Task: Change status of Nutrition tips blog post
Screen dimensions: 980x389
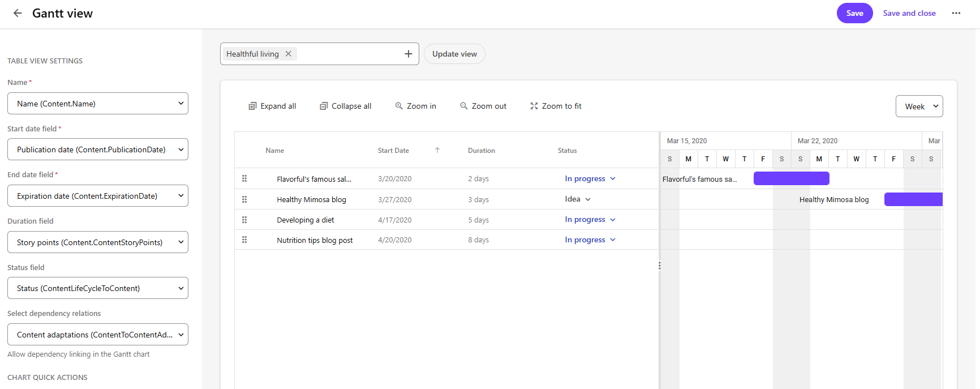Action: (590, 240)
